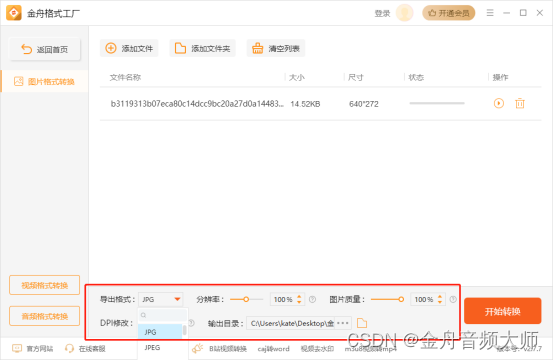Open the 导出格式 JPG dropdown
This screenshot has height=360, width=554.
pos(160,299)
